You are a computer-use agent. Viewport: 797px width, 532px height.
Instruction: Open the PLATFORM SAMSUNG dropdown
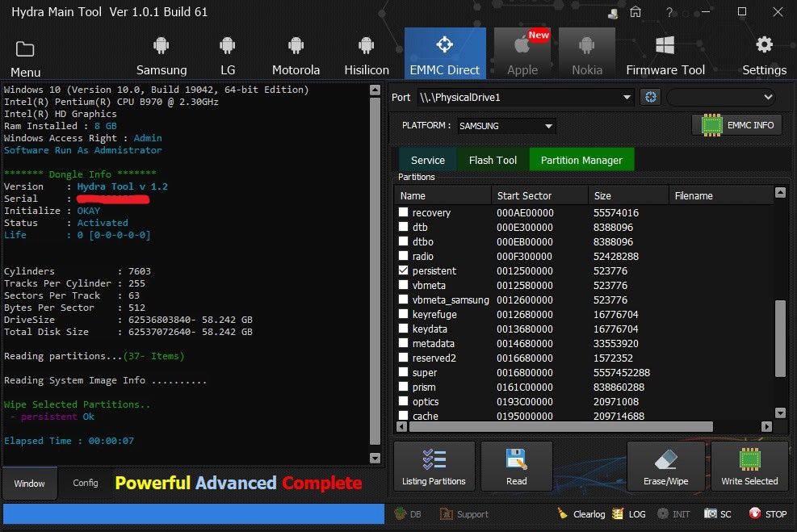point(506,125)
